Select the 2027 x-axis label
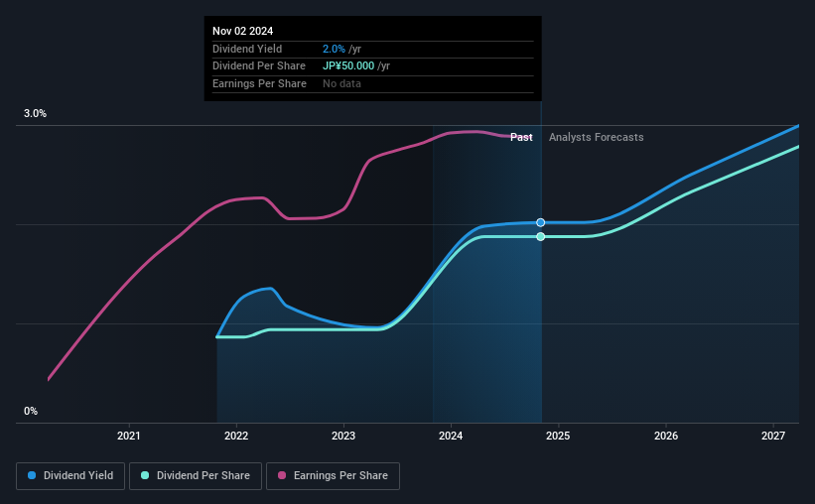Image resolution: width=815 pixels, height=504 pixels. pos(773,436)
